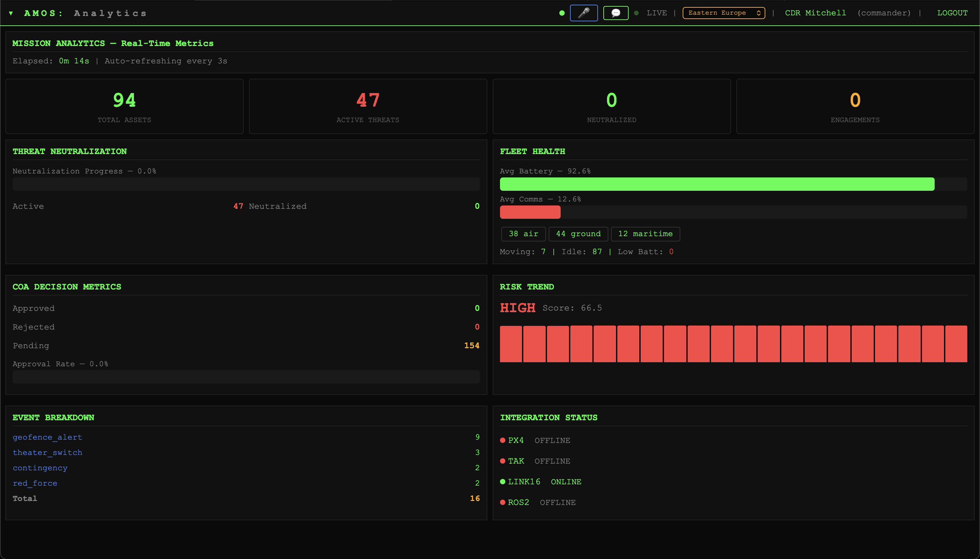Click the 44 ground badge
Viewport: 980px width, 559px height.
tap(578, 234)
